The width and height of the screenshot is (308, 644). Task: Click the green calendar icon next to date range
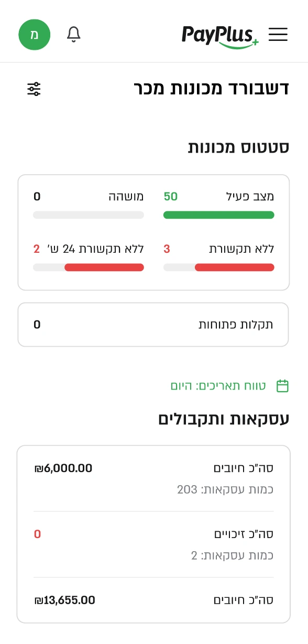[x=283, y=386]
